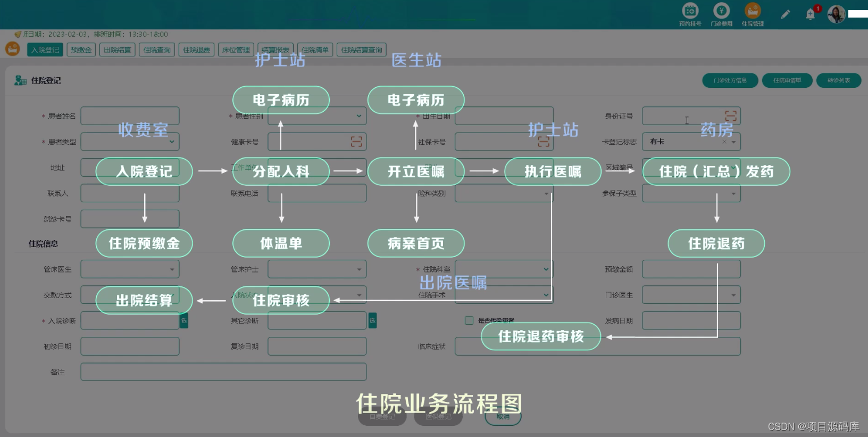The height and width of the screenshot is (437, 868).
Task: Switch to the 住院清单 tab
Action: coord(315,50)
